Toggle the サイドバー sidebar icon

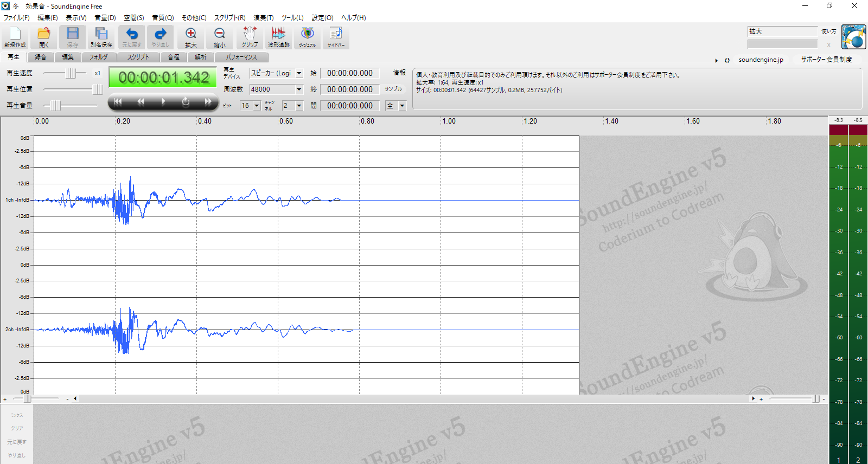[336, 37]
